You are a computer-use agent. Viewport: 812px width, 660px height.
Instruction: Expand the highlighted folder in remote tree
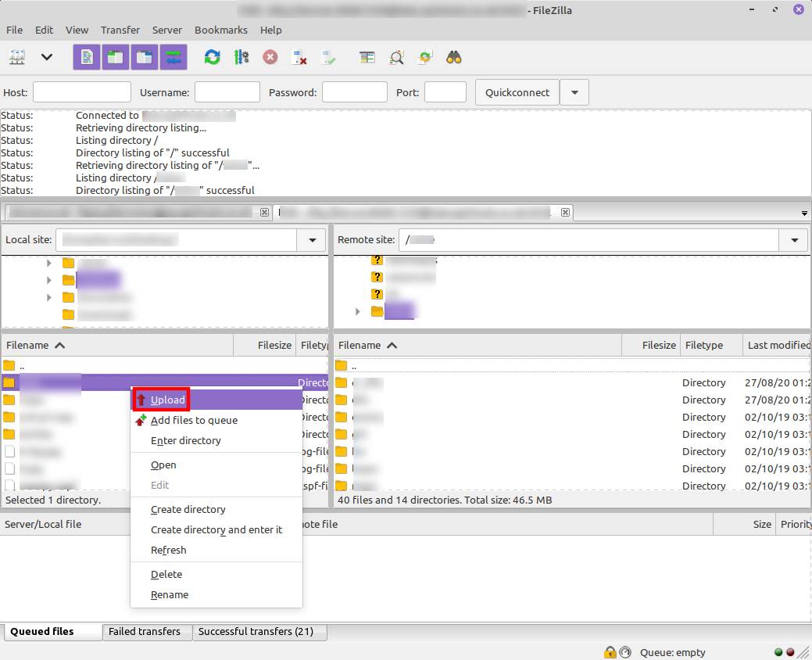[357, 312]
